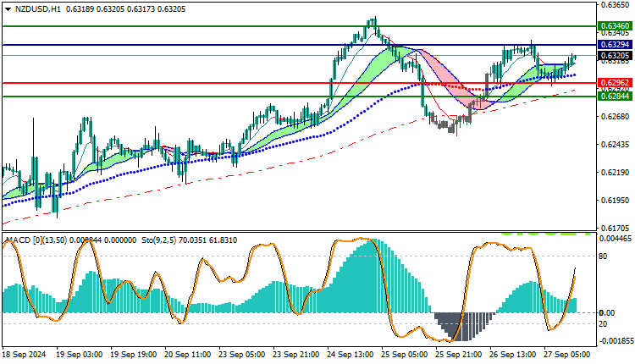Image resolution: width=635 pixels, height=364 pixels.
Task: Click the 19 Sep 03:00 time label
Action: point(79,355)
